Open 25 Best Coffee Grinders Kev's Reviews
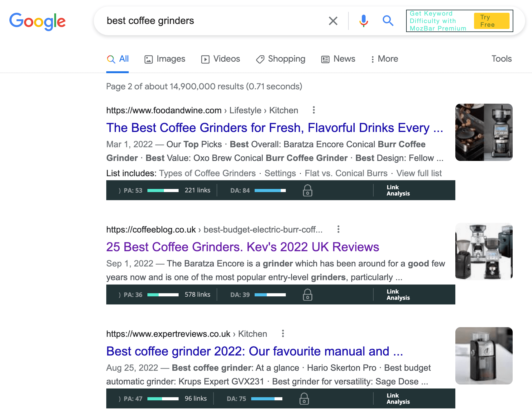Viewport: 532px width, 419px height. pos(242,247)
